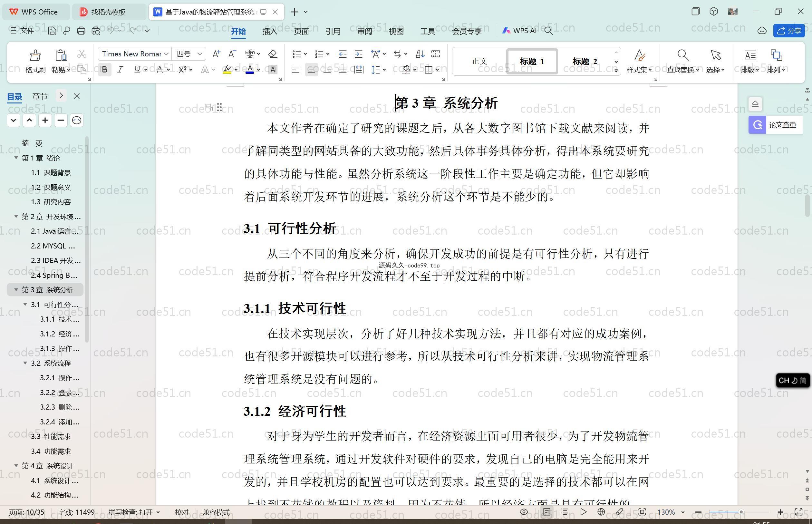Toggle Bold formatting

(x=105, y=70)
